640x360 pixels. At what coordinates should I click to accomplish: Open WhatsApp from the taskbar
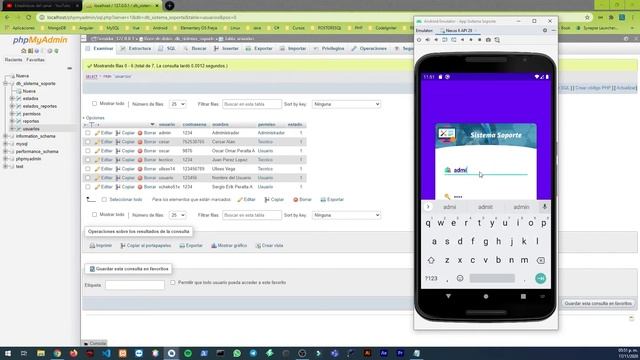point(237,353)
